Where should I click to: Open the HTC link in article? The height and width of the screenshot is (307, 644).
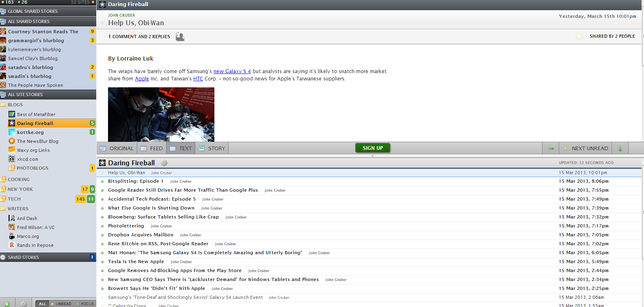198,78
